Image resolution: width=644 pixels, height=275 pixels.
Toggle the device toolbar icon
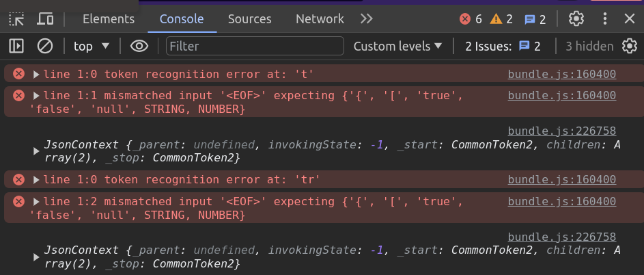45,19
